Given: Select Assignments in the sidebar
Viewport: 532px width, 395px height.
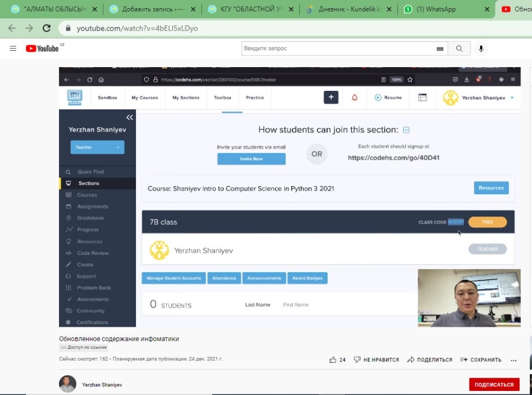Looking at the screenshot, I should coord(92,206).
